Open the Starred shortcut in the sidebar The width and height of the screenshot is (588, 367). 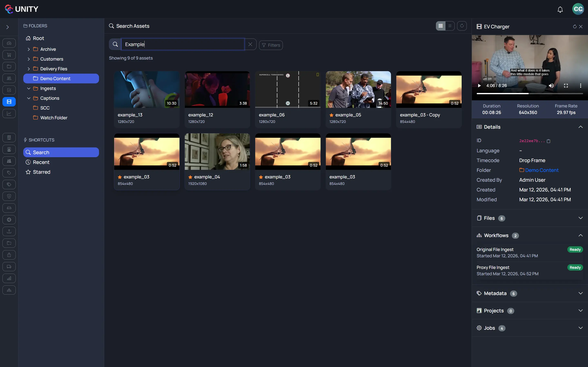coord(42,172)
